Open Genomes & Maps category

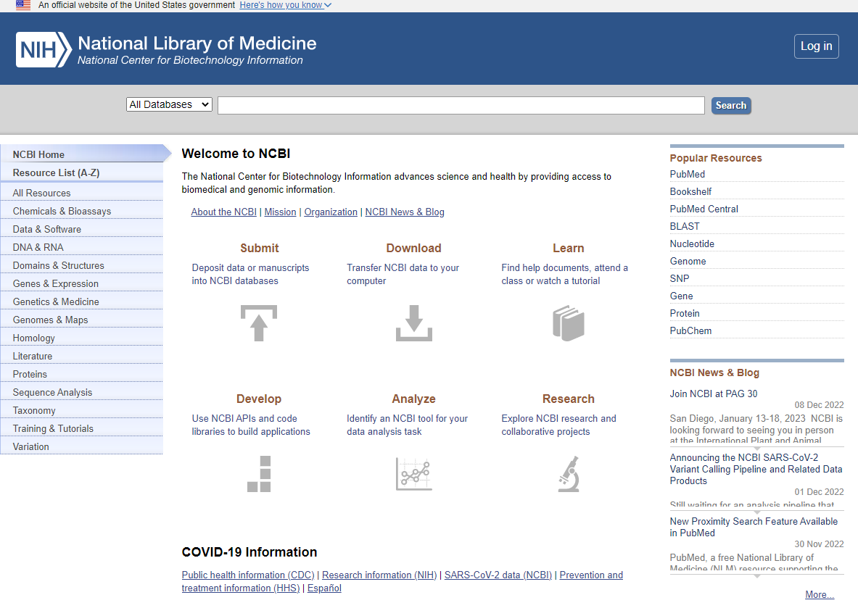click(81, 319)
